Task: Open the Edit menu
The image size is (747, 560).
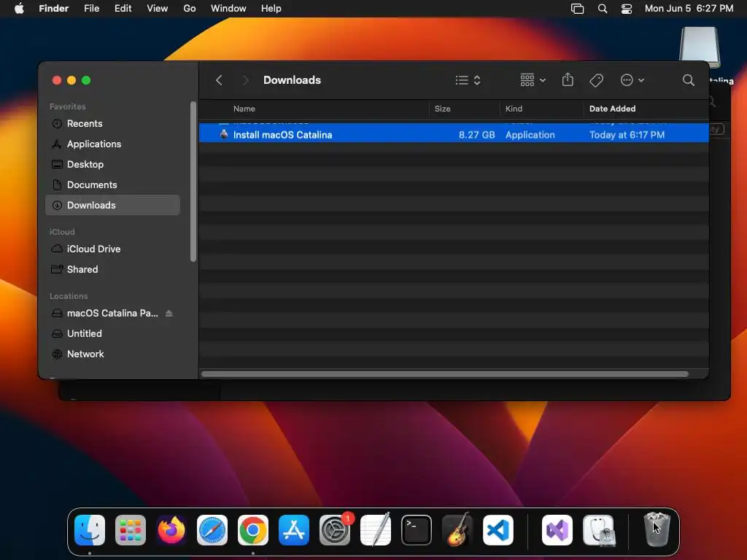Action: point(123,9)
